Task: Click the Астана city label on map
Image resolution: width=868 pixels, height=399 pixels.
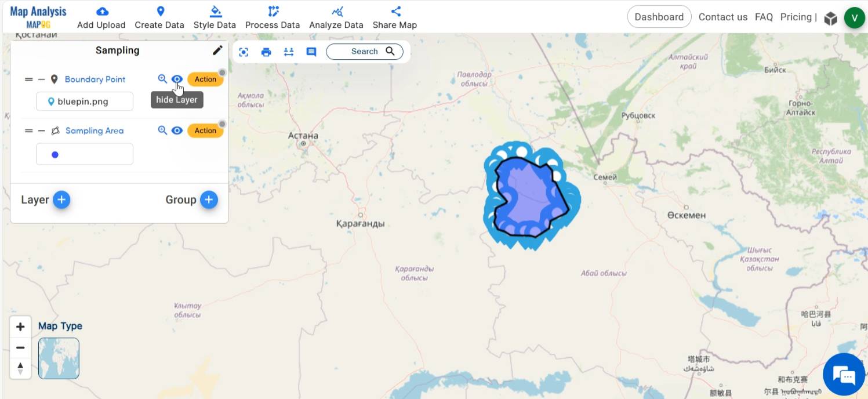Action: pos(303,136)
